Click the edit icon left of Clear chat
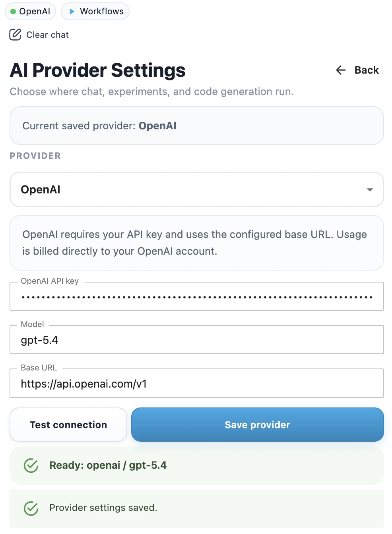Image resolution: width=392 pixels, height=534 pixels. tap(15, 35)
